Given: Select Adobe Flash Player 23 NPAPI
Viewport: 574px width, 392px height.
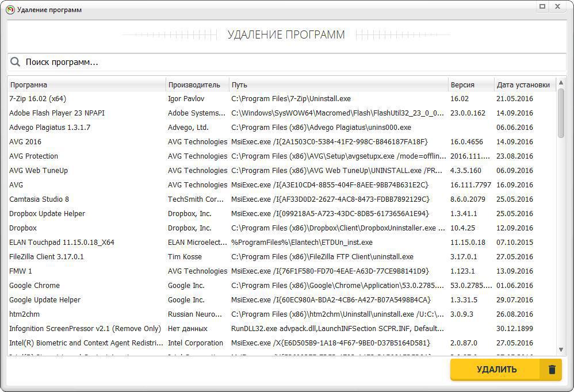Looking at the screenshot, I should pyautogui.click(x=281, y=113).
